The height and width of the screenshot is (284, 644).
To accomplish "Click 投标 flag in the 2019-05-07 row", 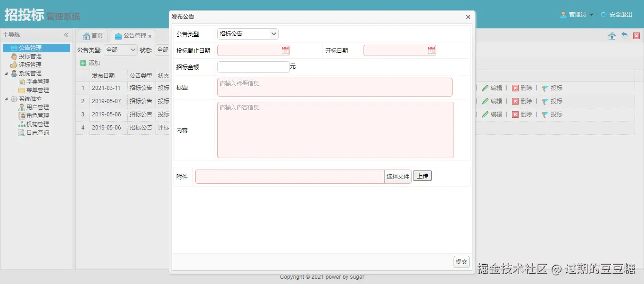I will (x=552, y=101).
